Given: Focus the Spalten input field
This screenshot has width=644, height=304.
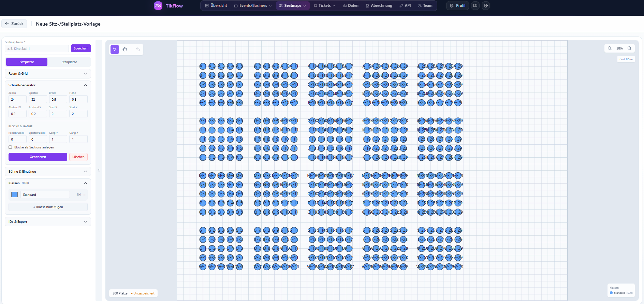Looking at the screenshot, I should (x=38, y=99).
